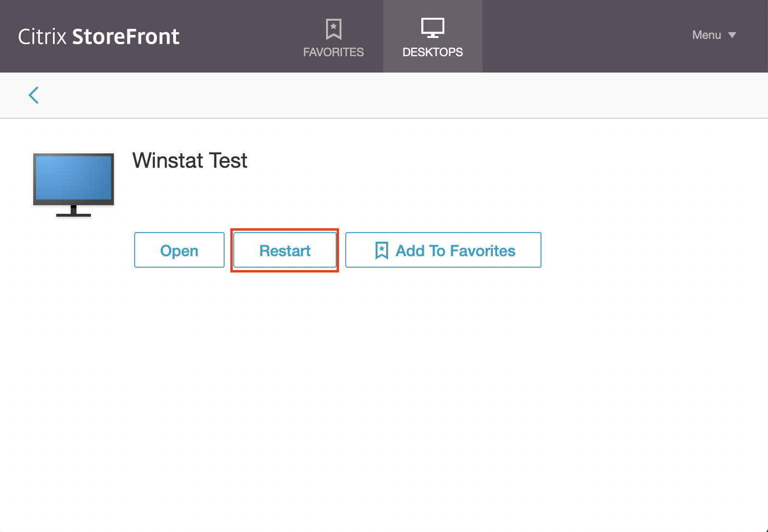
Task: Click the Winstat Test desktop title
Action: 190,161
